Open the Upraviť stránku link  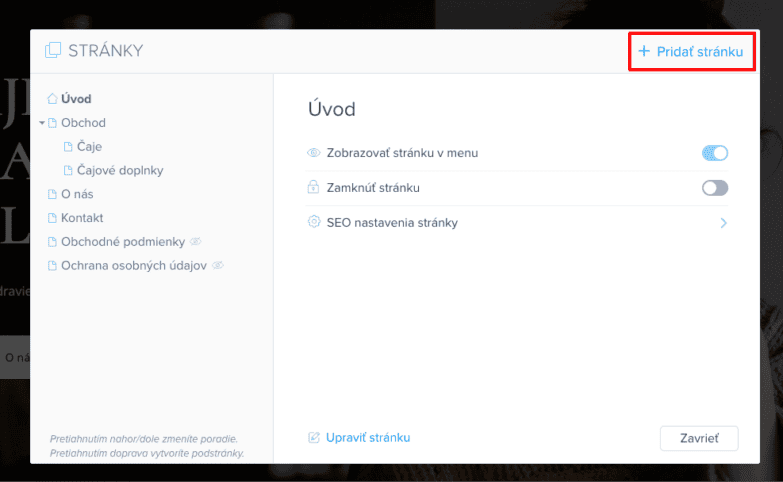pos(368,438)
